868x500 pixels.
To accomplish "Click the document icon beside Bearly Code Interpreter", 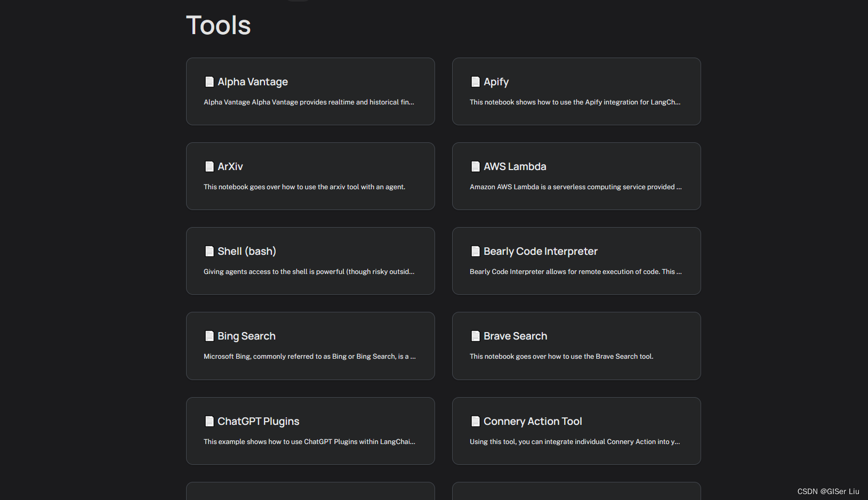I will coord(476,251).
